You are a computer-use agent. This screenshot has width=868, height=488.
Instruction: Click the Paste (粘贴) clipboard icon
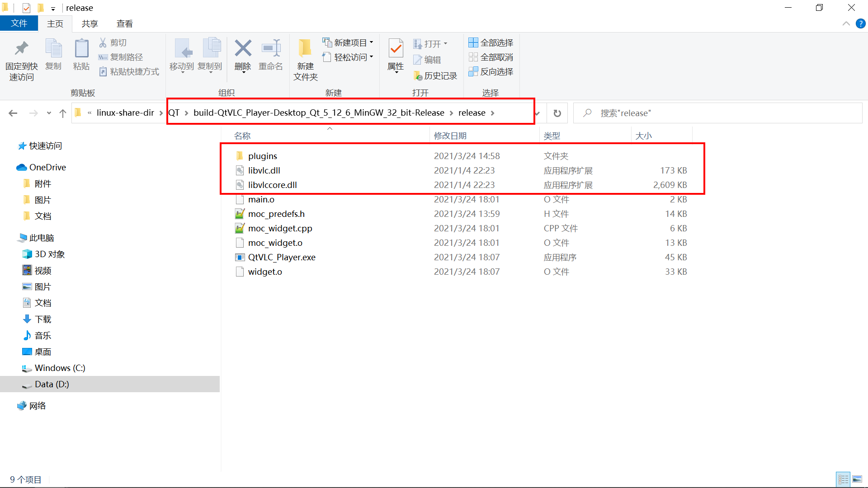pyautogui.click(x=81, y=49)
